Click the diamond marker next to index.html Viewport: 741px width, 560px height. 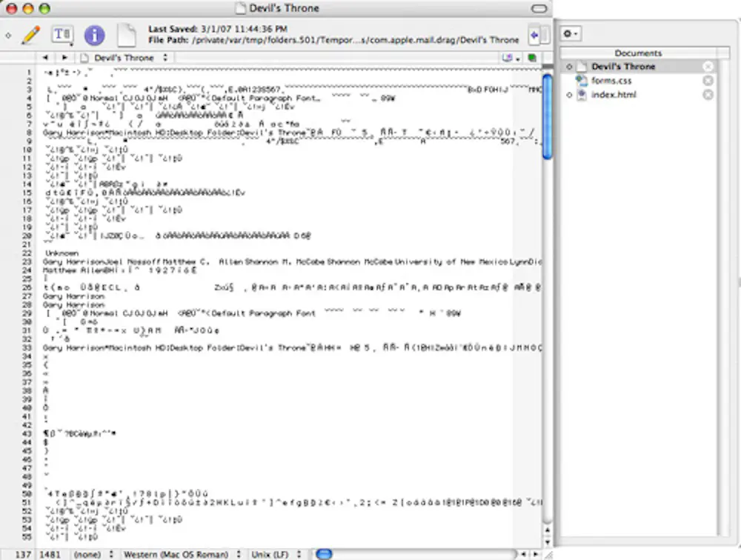click(568, 95)
